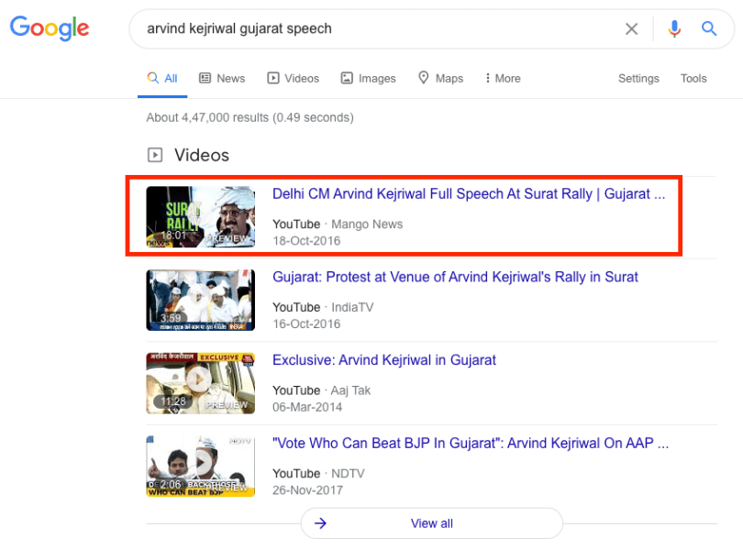The height and width of the screenshot is (560, 743).
Task: Click the blue magnifier search icon
Action: pos(709,29)
